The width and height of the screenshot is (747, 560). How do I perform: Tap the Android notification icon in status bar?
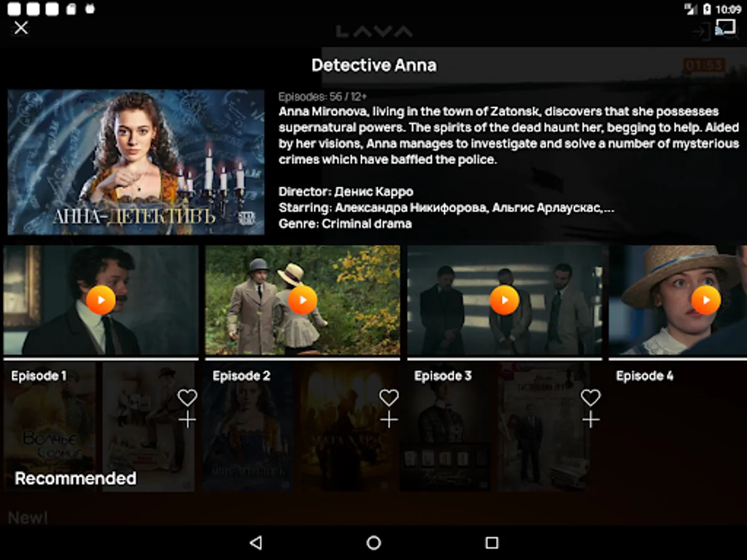[x=90, y=9]
